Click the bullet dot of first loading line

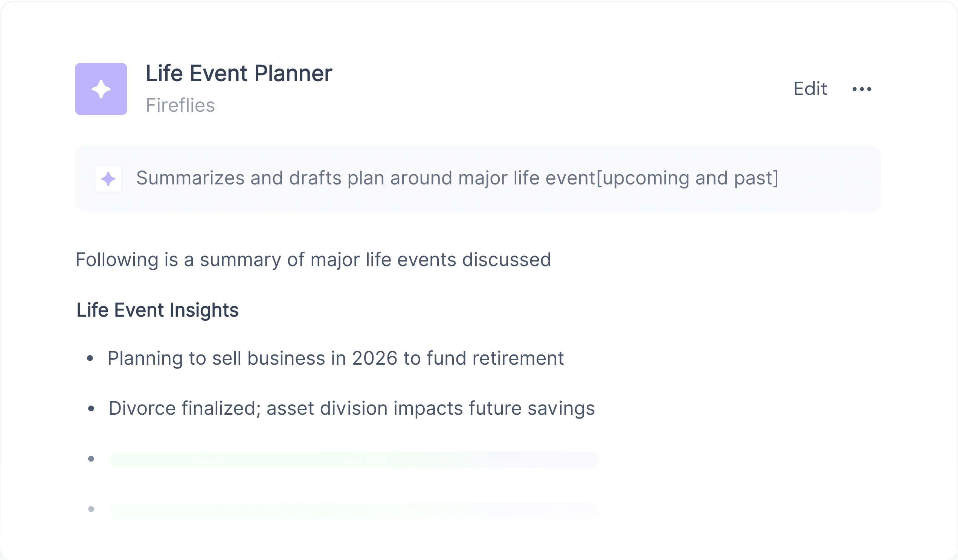pos(91,459)
